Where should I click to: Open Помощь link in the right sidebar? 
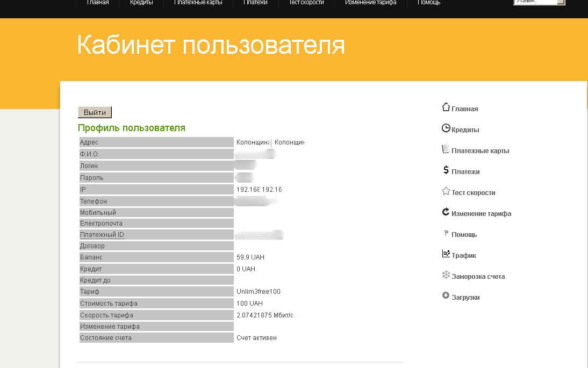click(x=464, y=235)
